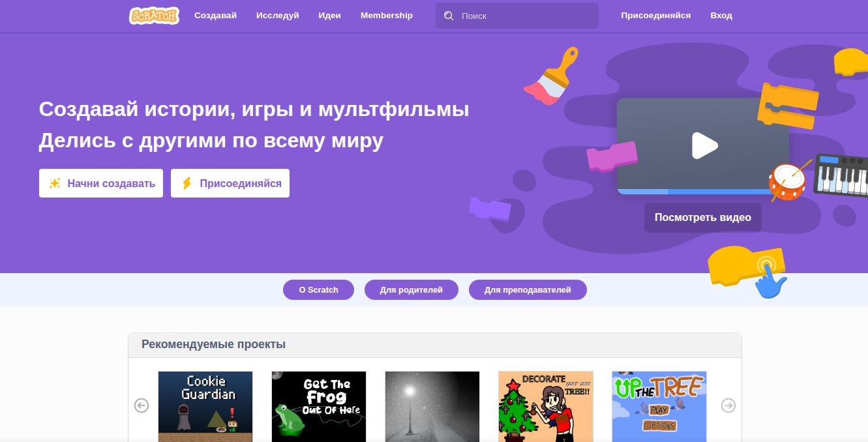The height and width of the screenshot is (442, 868).
Task: Click the paintbrush illustration icon
Action: [x=551, y=76]
